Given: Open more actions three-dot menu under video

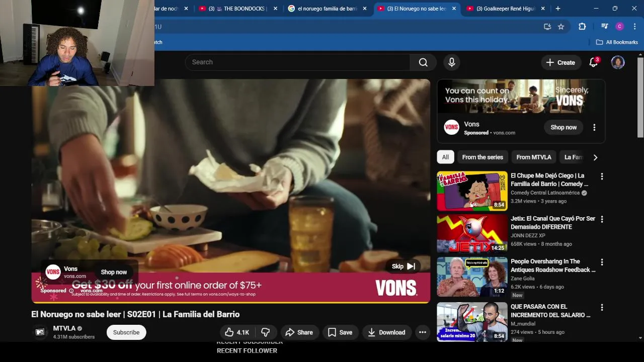Looking at the screenshot, I should 423,332.
